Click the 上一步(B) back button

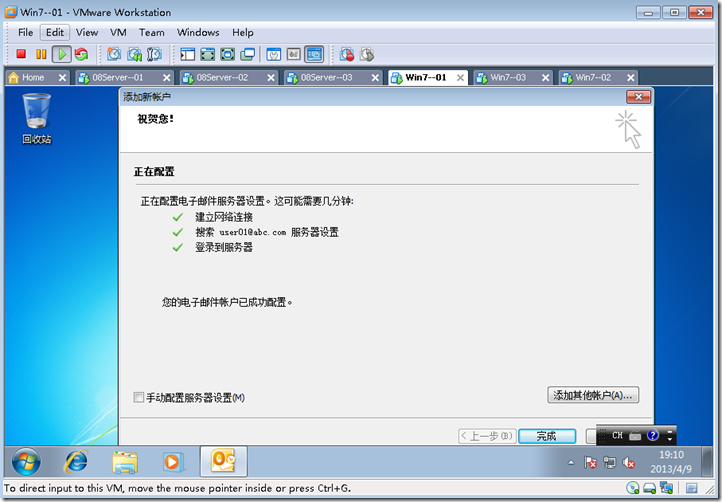[x=487, y=436]
